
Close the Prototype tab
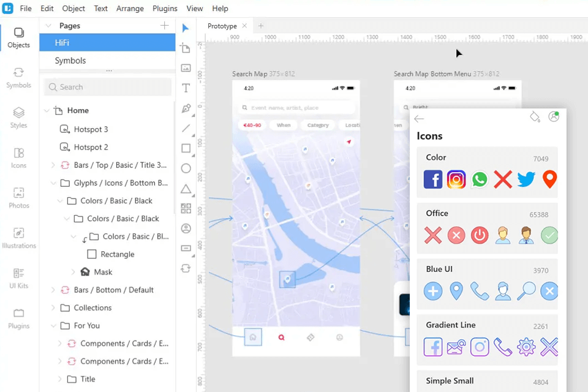point(244,26)
